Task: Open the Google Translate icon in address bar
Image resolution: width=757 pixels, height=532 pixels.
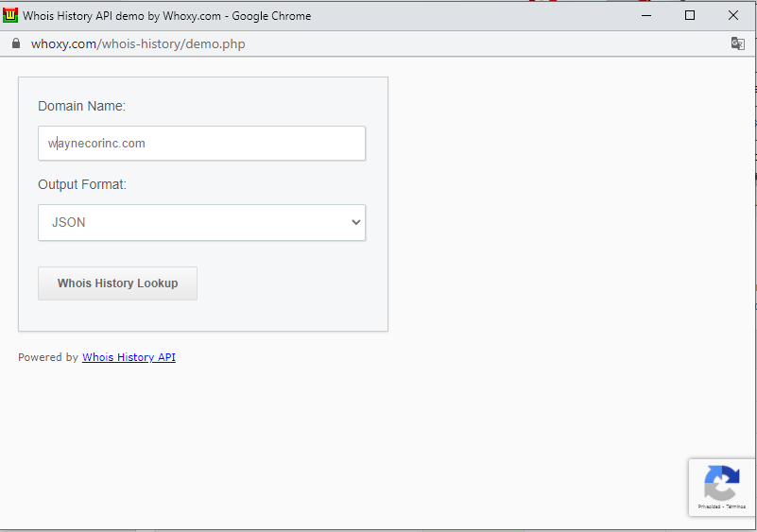Action: tap(737, 43)
